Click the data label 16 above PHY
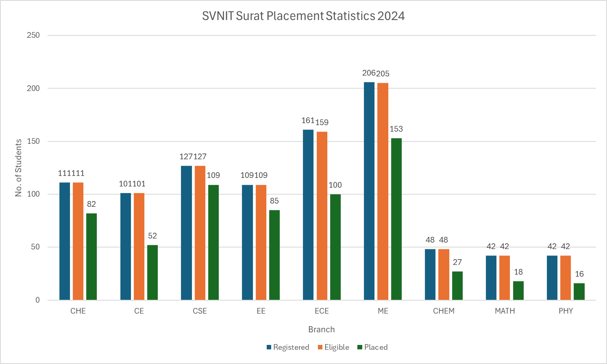This screenshot has height=364, width=607. [579, 274]
